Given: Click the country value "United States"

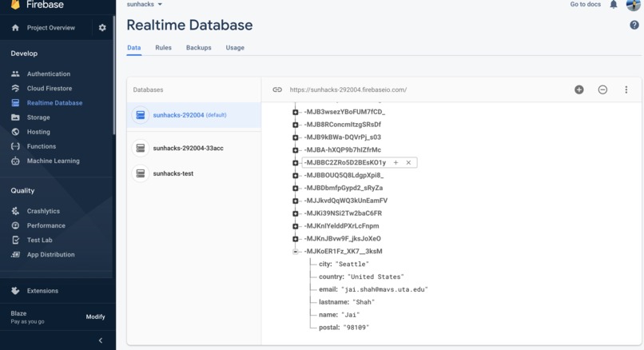Looking at the screenshot, I should pos(376,276).
